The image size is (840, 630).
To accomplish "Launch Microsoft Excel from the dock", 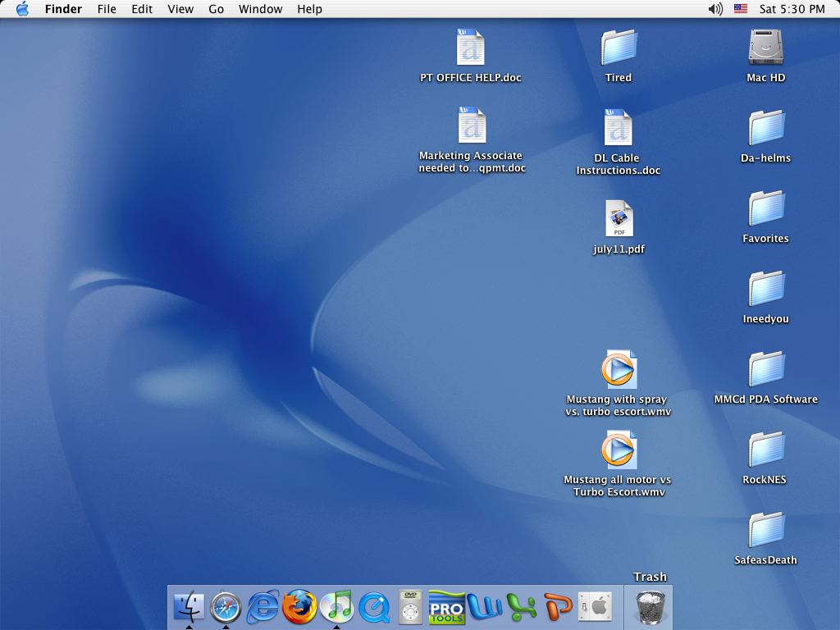I will coord(522,607).
